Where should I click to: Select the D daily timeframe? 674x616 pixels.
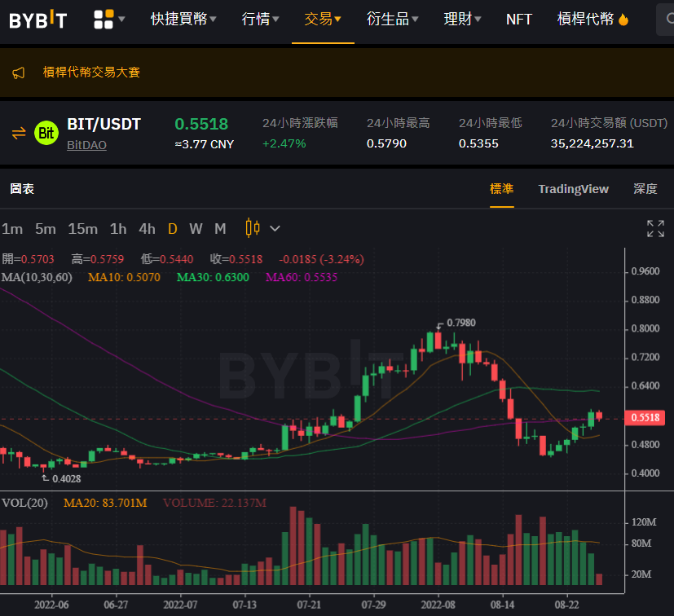point(172,229)
